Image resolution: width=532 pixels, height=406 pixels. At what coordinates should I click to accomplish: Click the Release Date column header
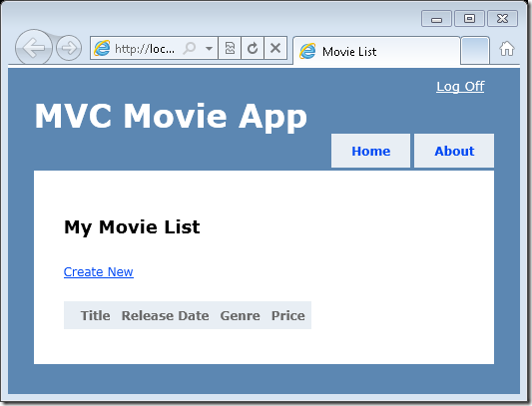click(x=166, y=316)
